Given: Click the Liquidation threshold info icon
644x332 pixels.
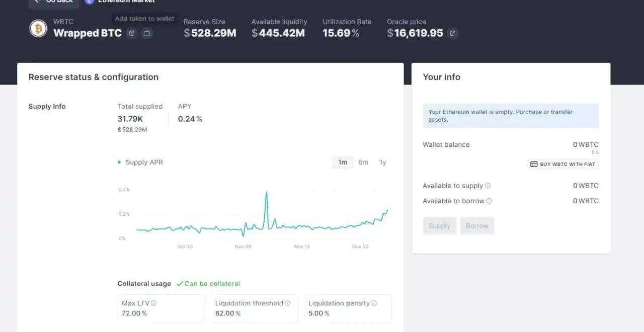Looking at the screenshot, I should (x=288, y=303).
